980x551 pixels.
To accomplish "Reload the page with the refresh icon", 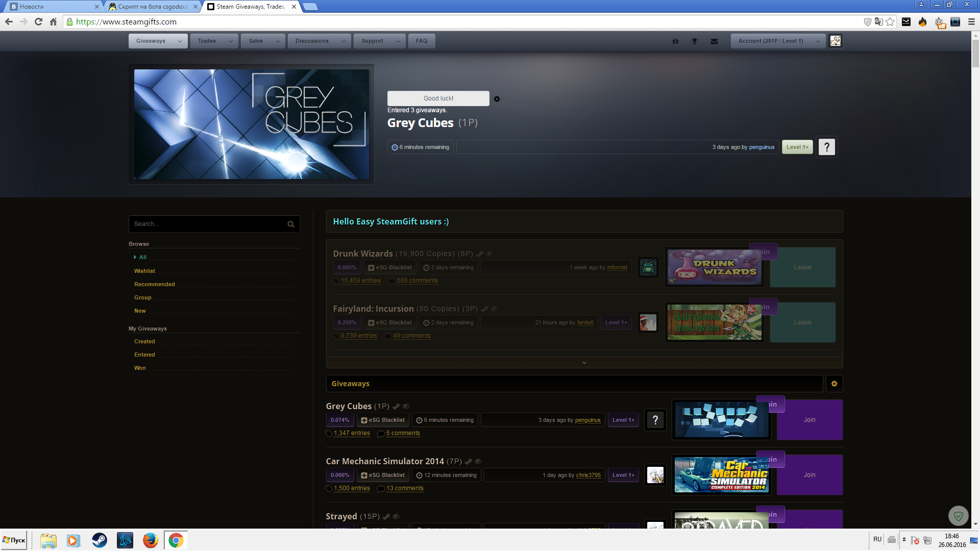I will (38, 22).
